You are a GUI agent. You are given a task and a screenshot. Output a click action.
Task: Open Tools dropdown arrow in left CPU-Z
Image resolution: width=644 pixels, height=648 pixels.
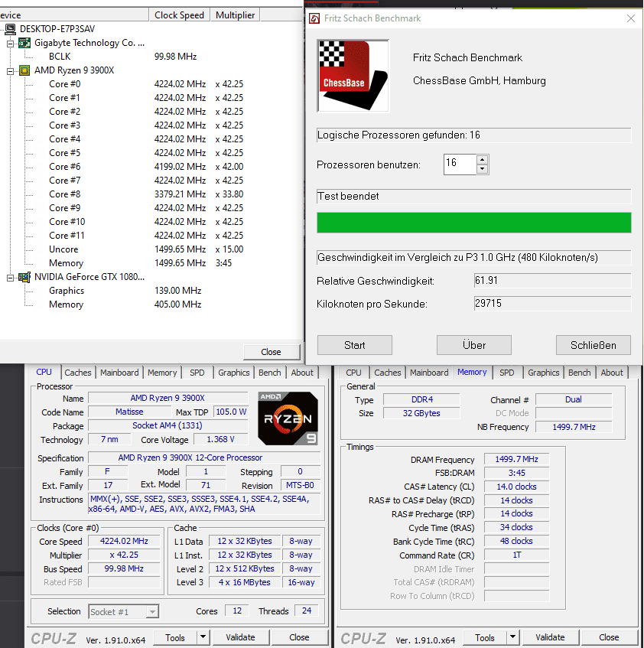(203, 637)
